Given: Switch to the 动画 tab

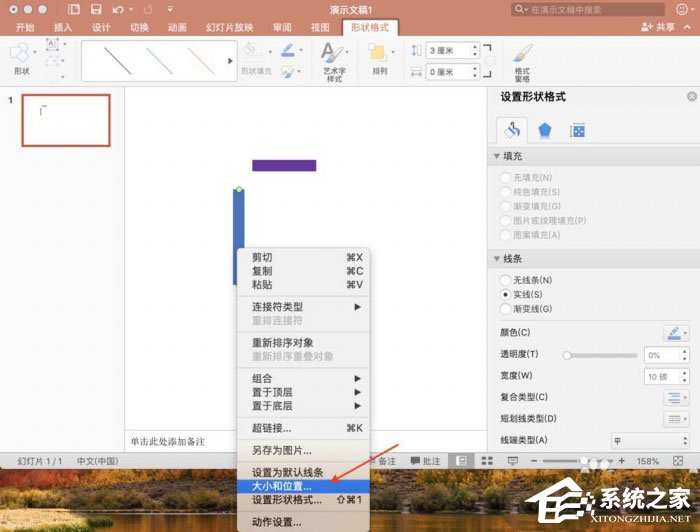Looking at the screenshot, I should coord(177,28).
